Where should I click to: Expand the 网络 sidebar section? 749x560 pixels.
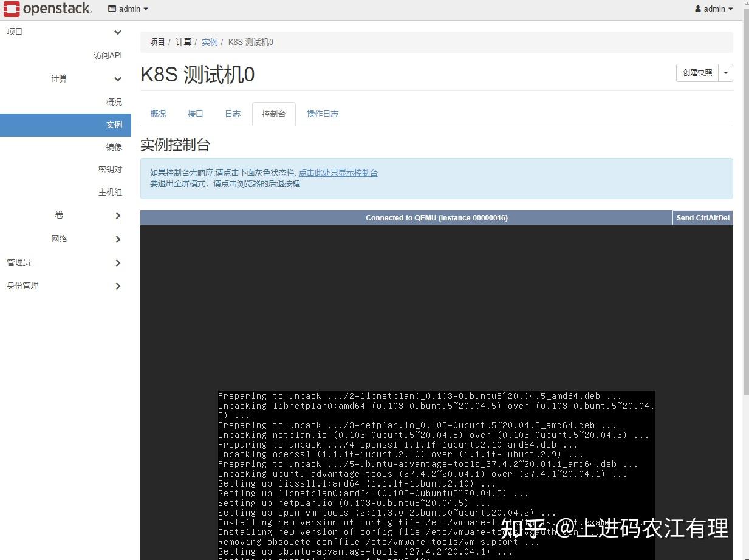coord(59,238)
